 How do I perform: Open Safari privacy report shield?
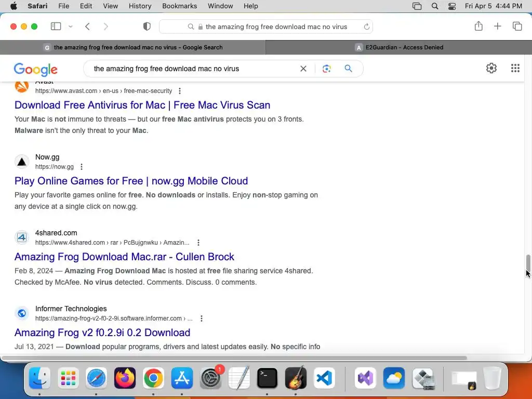pos(147,26)
